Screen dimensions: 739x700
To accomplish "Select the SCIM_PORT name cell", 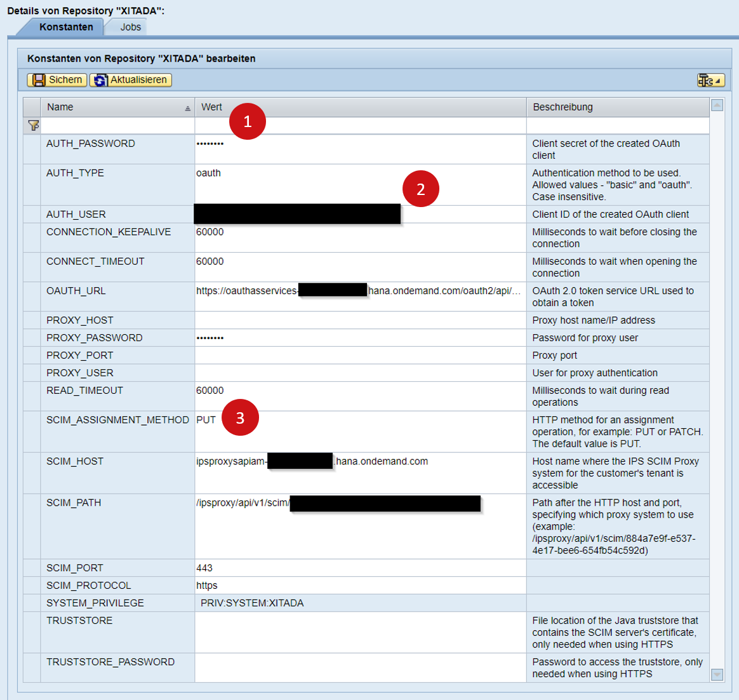I will pyautogui.click(x=117, y=568).
